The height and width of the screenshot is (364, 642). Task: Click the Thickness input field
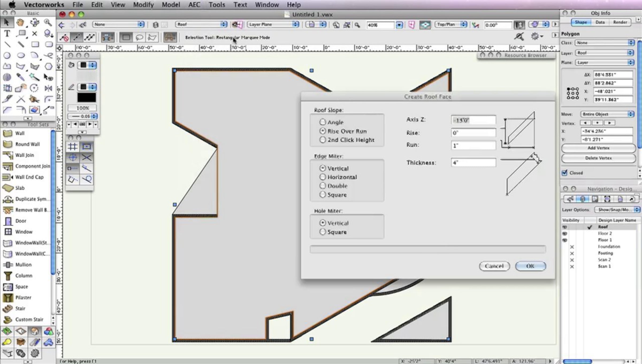tap(473, 163)
